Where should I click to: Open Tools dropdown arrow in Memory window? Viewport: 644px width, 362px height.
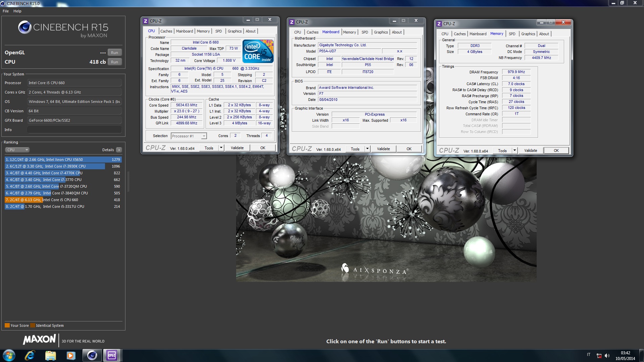(515, 150)
